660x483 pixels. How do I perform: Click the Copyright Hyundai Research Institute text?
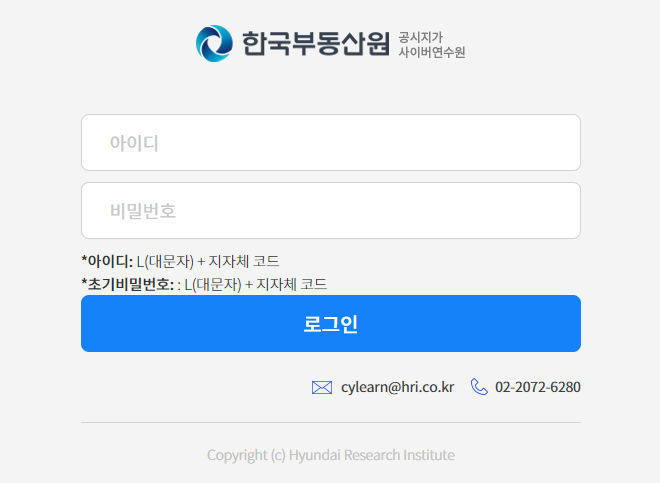pyautogui.click(x=331, y=455)
